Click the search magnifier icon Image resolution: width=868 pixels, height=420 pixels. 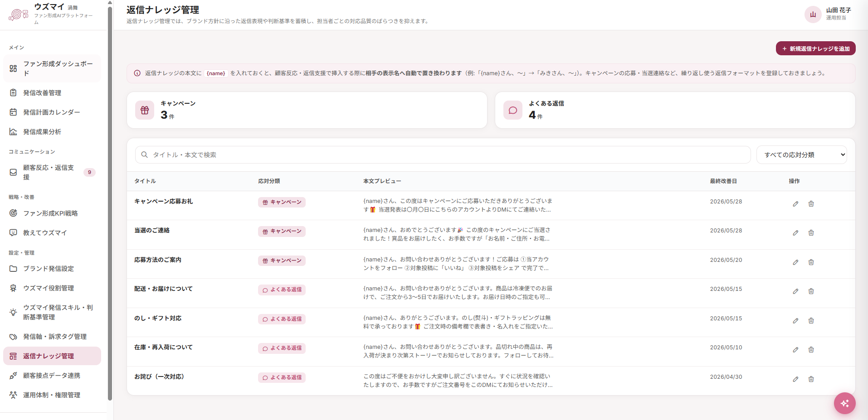144,155
